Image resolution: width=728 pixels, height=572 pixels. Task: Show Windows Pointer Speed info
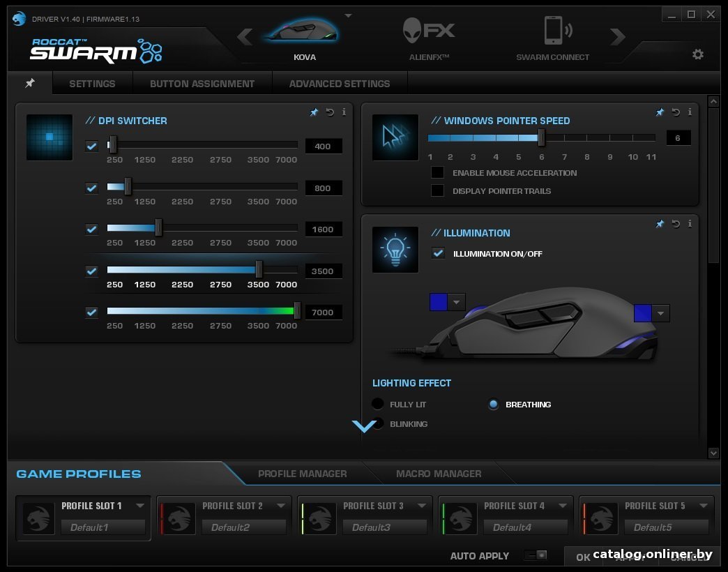(690, 112)
